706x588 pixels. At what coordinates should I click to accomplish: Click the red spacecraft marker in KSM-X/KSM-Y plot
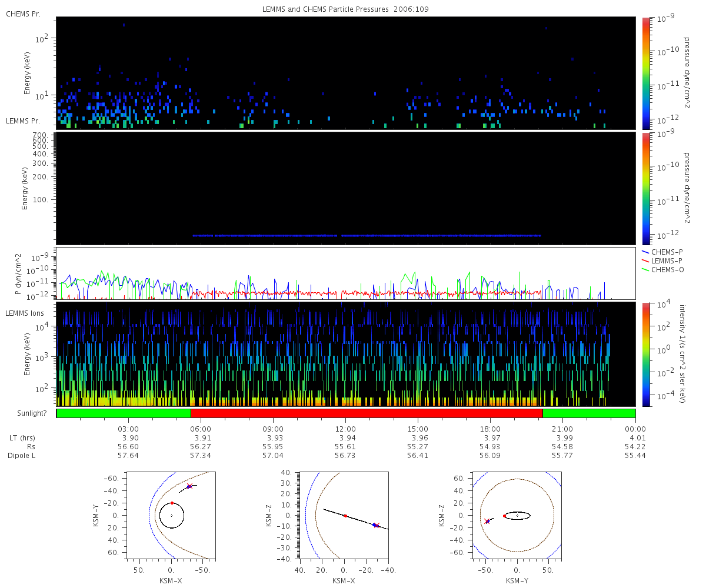189,486
